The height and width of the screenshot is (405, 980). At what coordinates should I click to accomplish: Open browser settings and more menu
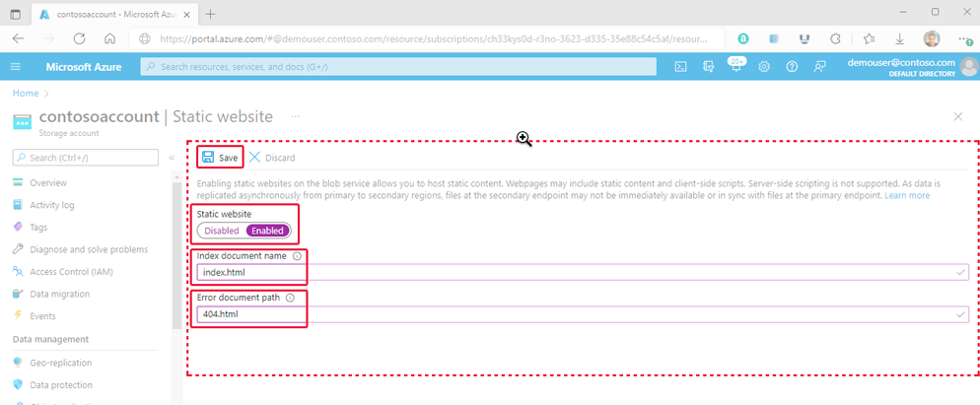click(966, 38)
